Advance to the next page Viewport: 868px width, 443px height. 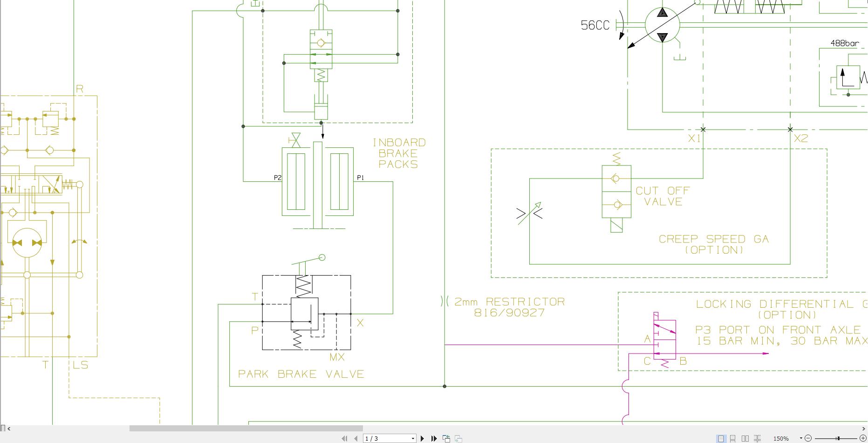pyautogui.click(x=423, y=438)
